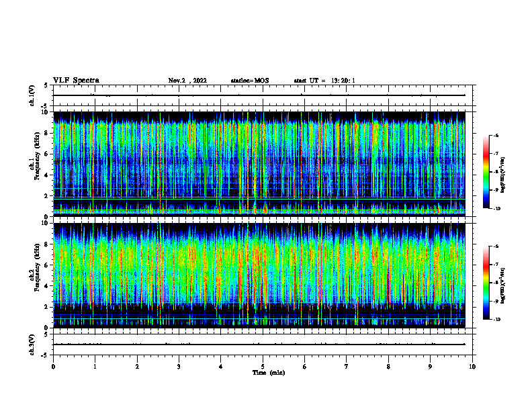Viewport: 532px width, 411px height.
Task: Click the "-6" label on ch.2 color bar
Action: tap(496, 246)
